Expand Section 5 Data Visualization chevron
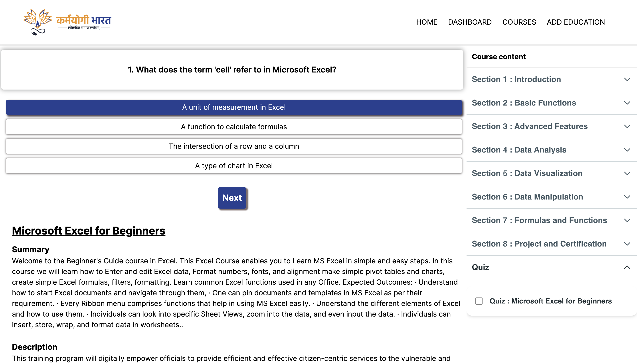This screenshot has height=364, width=637. 627,173
